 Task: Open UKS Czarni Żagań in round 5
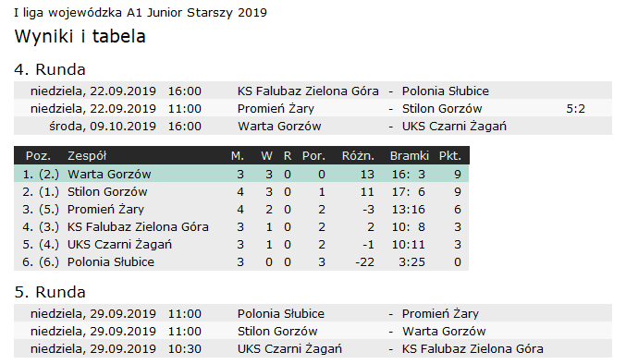(289, 349)
